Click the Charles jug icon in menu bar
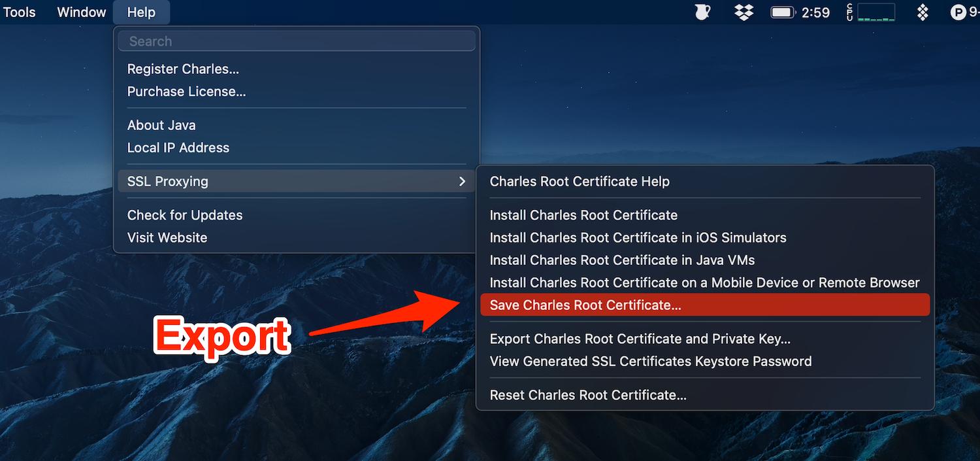This screenshot has width=980, height=461. pyautogui.click(x=702, y=12)
